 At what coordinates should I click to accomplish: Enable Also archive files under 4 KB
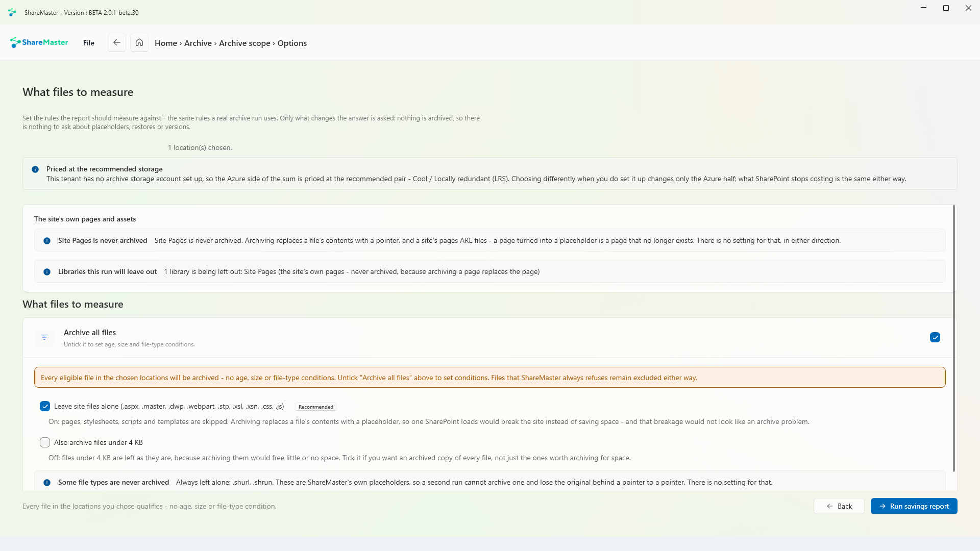(45, 442)
